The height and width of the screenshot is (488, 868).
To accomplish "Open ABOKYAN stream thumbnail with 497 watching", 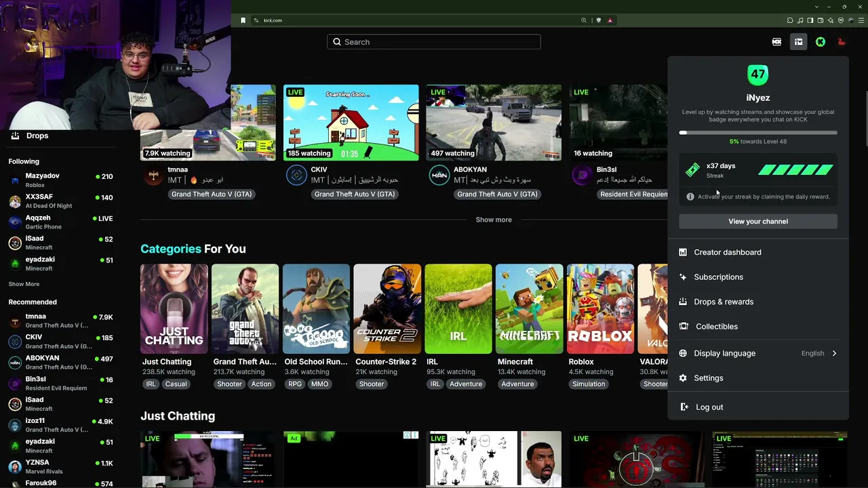I will click(x=494, y=123).
